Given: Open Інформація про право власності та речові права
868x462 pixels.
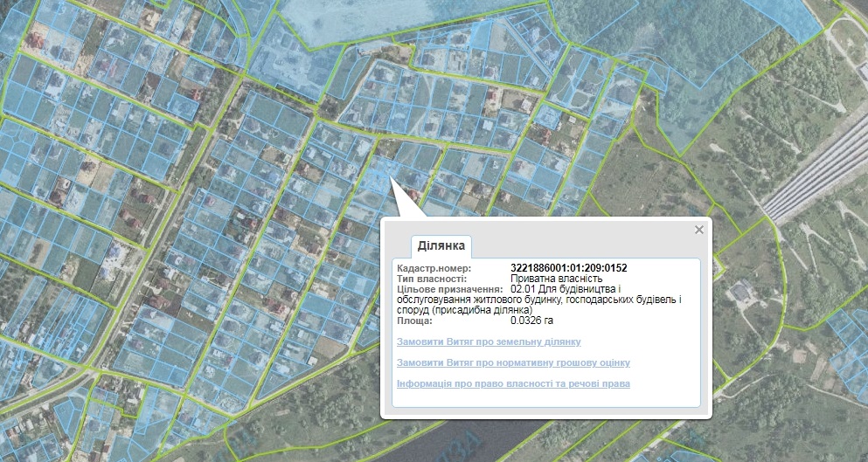Looking at the screenshot, I should (x=513, y=383).
